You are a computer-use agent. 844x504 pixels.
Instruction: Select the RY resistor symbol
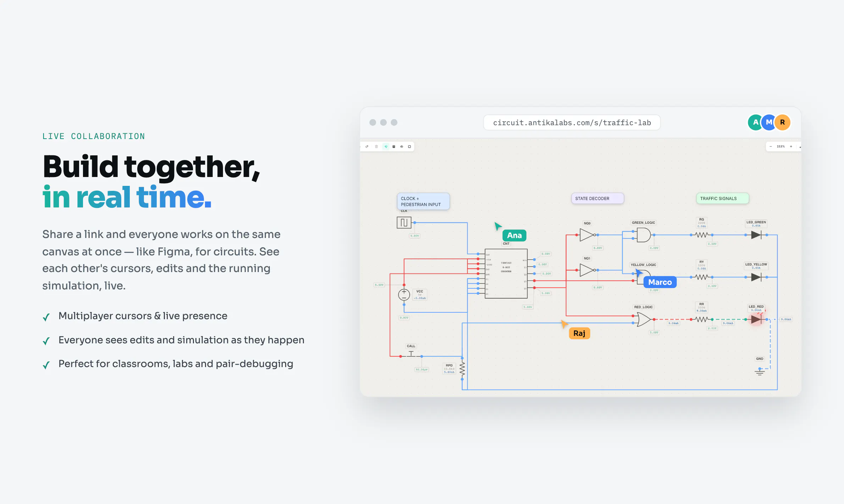[701, 277]
